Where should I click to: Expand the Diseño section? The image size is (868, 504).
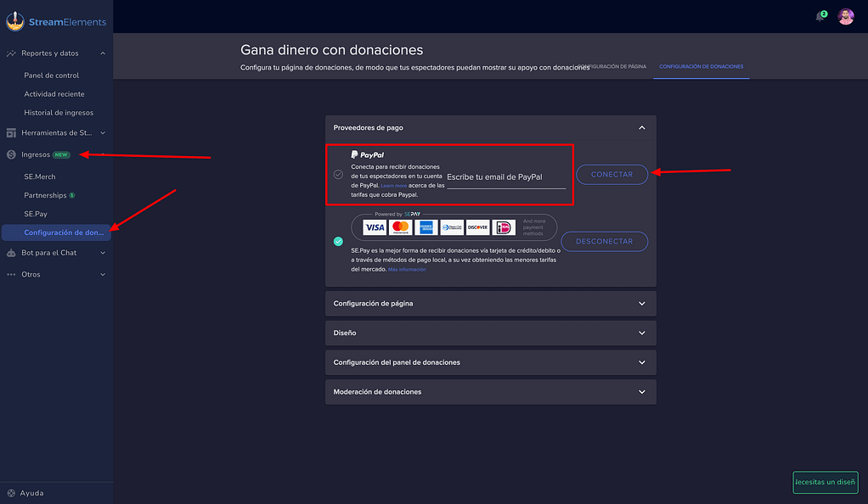click(x=490, y=333)
